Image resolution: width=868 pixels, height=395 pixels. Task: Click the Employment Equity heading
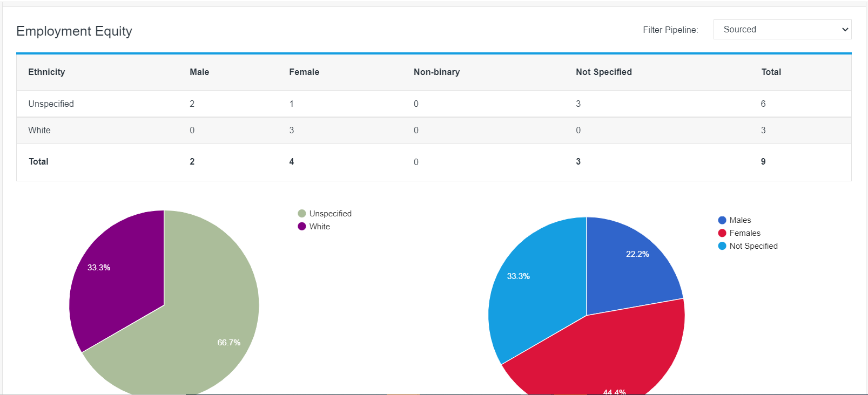click(74, 31)
